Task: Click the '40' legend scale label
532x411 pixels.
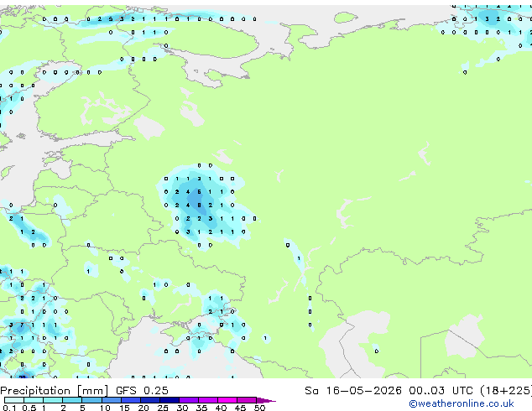Action: [221, 408]
